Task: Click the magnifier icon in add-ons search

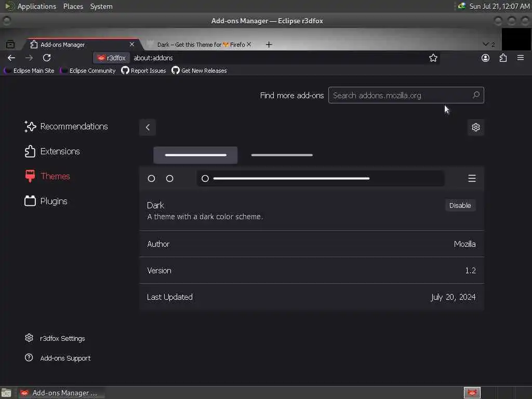Action: tap(476, 95)
